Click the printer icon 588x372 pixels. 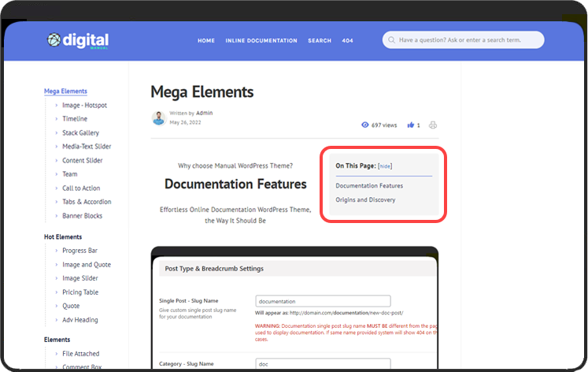click(433, 125)
